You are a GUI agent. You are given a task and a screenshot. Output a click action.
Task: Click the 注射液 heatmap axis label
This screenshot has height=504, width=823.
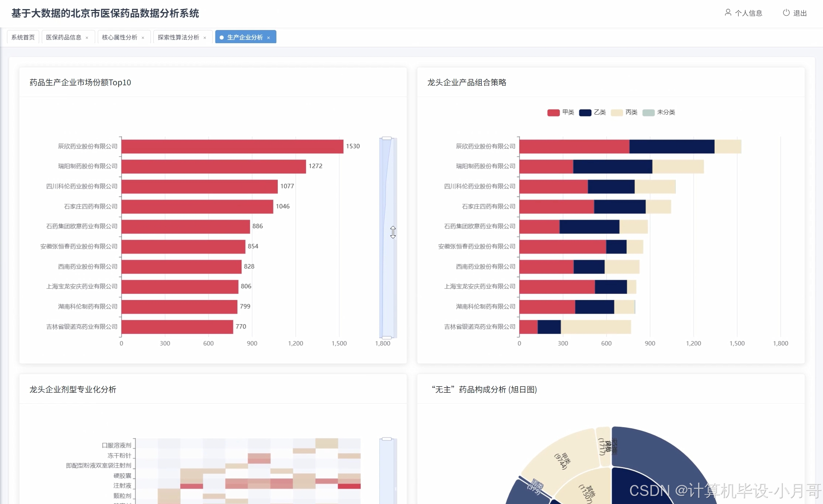click(122, 486)
